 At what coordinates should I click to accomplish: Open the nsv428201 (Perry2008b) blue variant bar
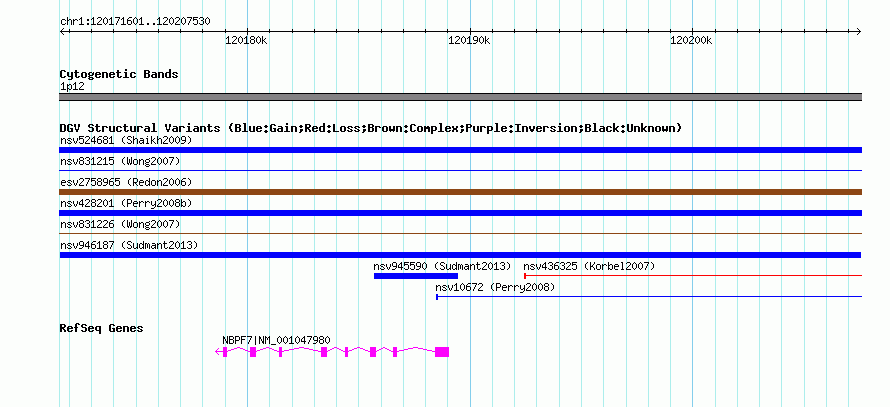[460, 213]
